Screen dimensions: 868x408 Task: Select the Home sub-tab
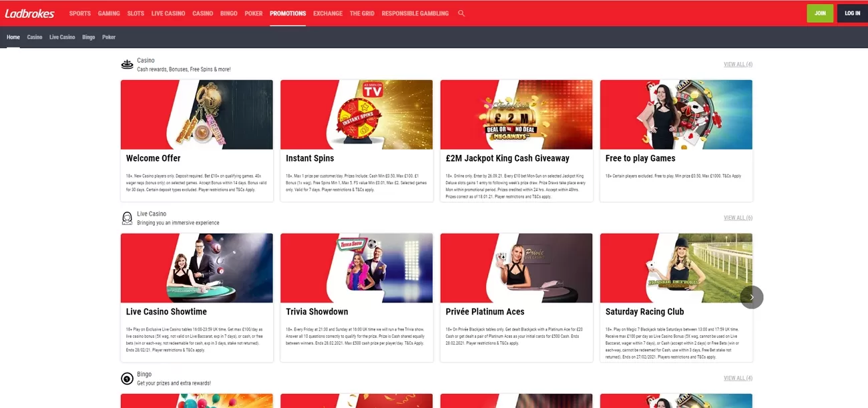pyautogui.click(x=13, y=37)
